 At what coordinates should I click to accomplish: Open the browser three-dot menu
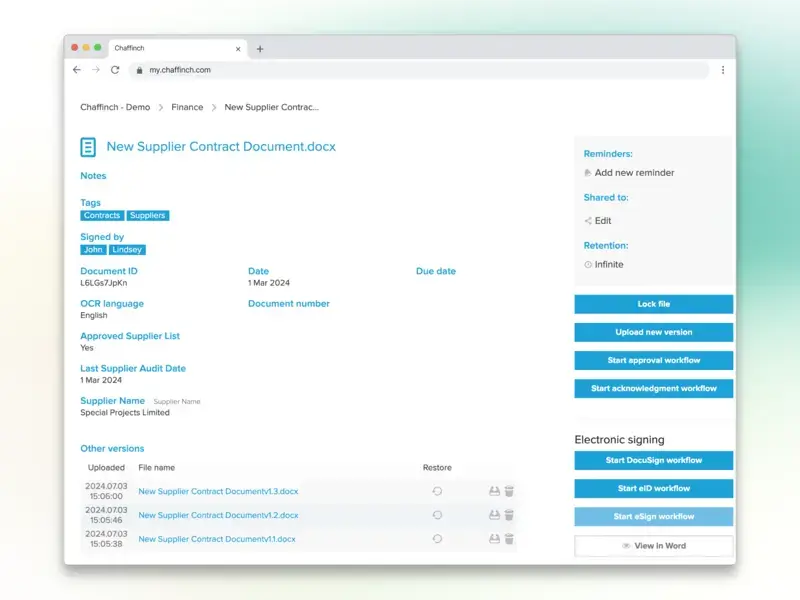(x=723, y=70)
